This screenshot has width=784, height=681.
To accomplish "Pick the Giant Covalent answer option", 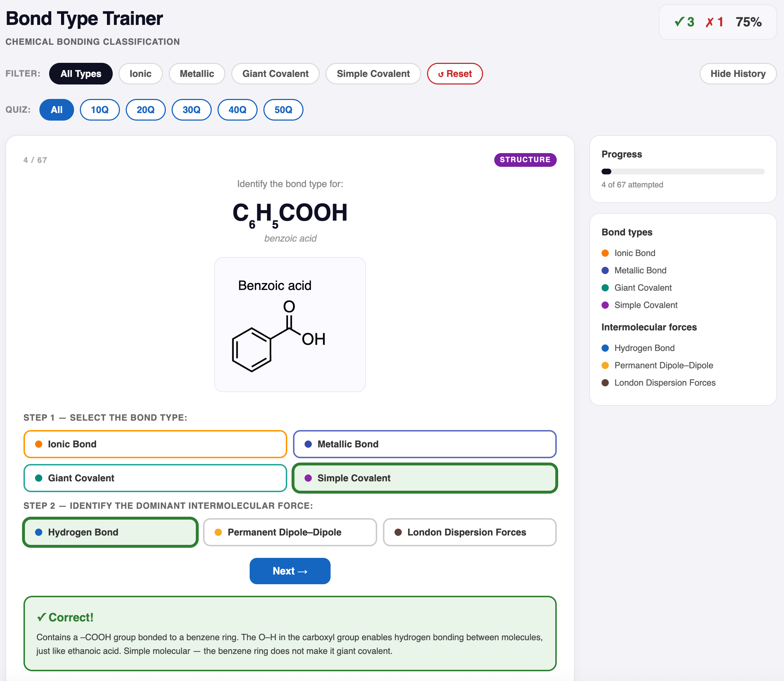I will pos(155,478).
